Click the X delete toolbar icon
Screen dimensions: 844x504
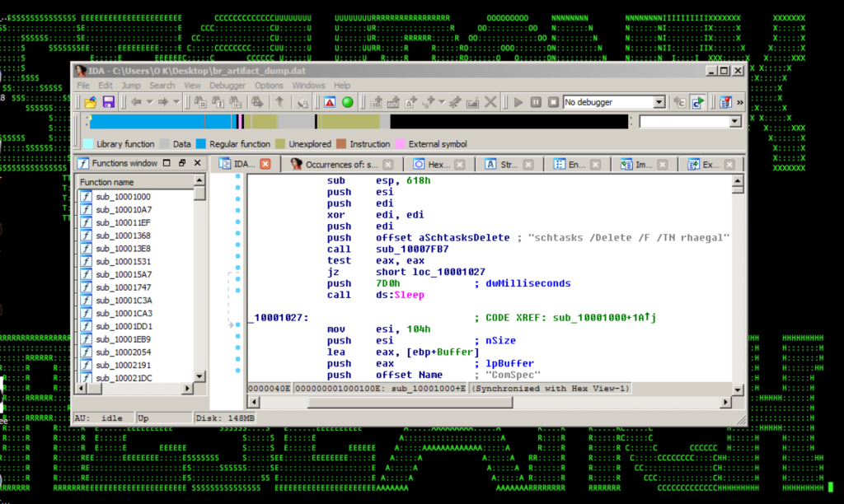pyautogui.click(x=490, y=102)
